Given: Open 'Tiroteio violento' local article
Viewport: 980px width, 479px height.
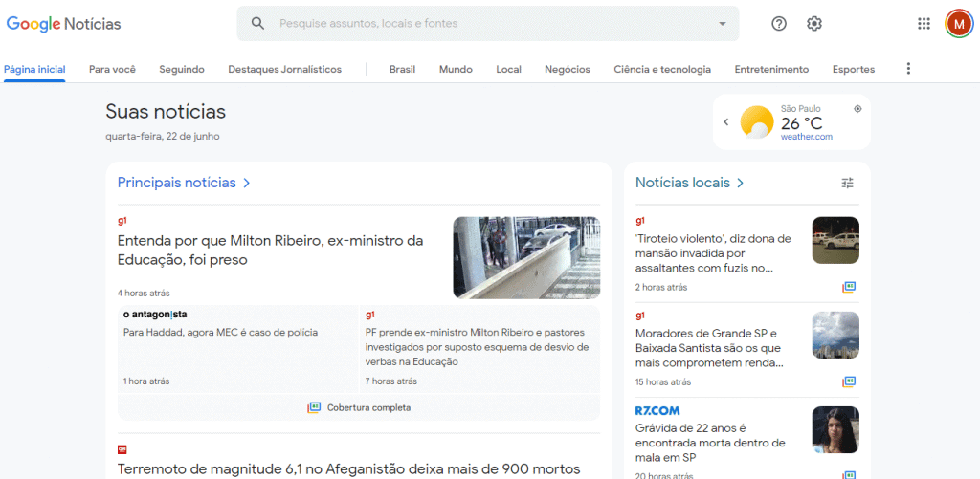Looking at the screenshot, I should (713, 253).
